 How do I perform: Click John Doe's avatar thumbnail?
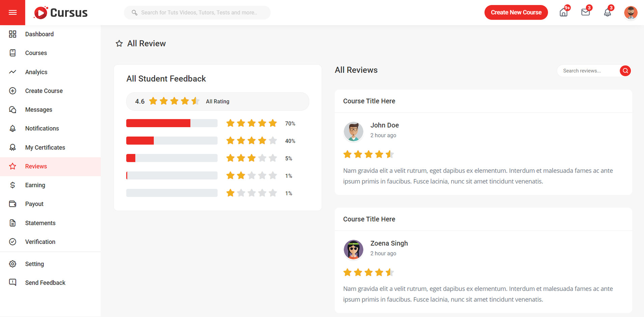click(353, 131)
